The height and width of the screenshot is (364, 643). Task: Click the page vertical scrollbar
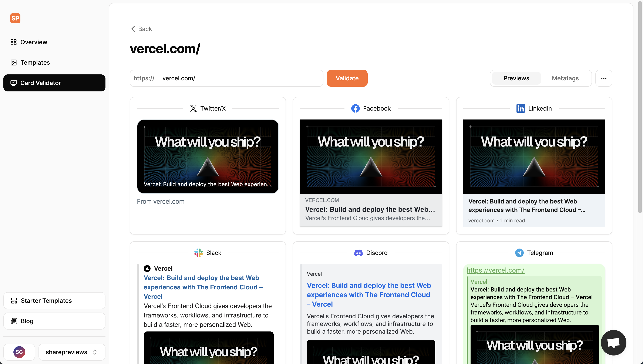pos(640,108)
